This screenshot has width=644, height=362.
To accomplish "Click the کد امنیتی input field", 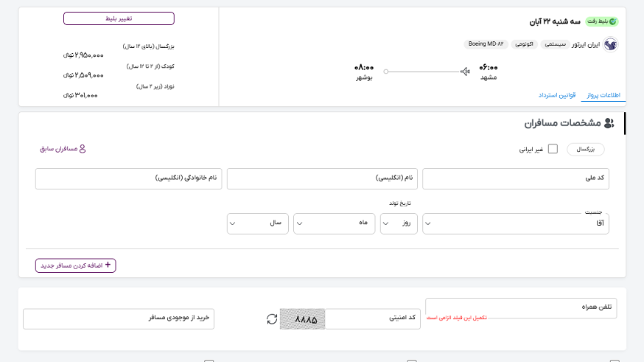I will [373, 319].
